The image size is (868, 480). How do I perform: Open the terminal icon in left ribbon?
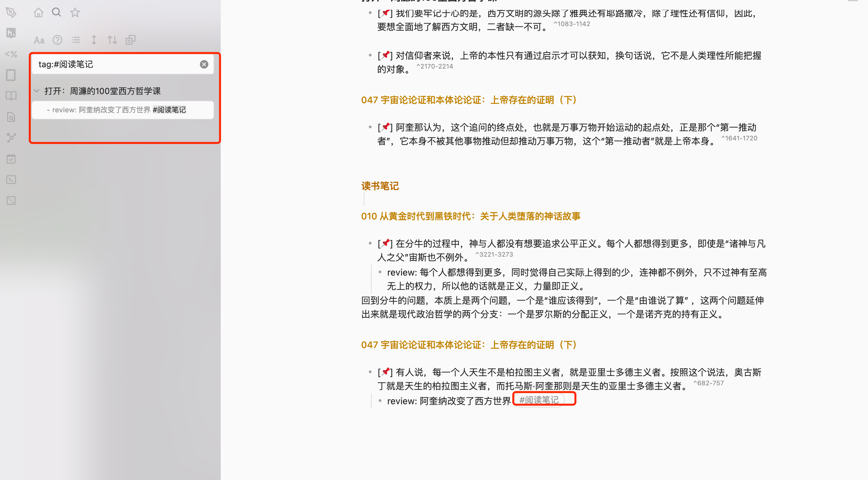tap(11, 180)
